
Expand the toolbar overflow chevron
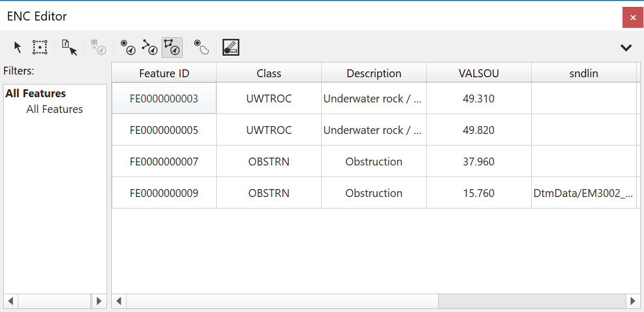tap(626, 48)
